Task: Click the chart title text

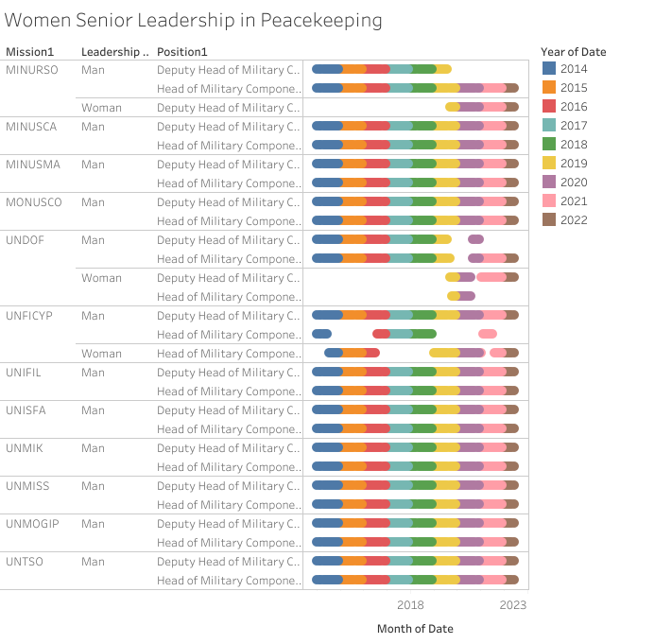Action: pyautogui.click(x=194, y=20)
